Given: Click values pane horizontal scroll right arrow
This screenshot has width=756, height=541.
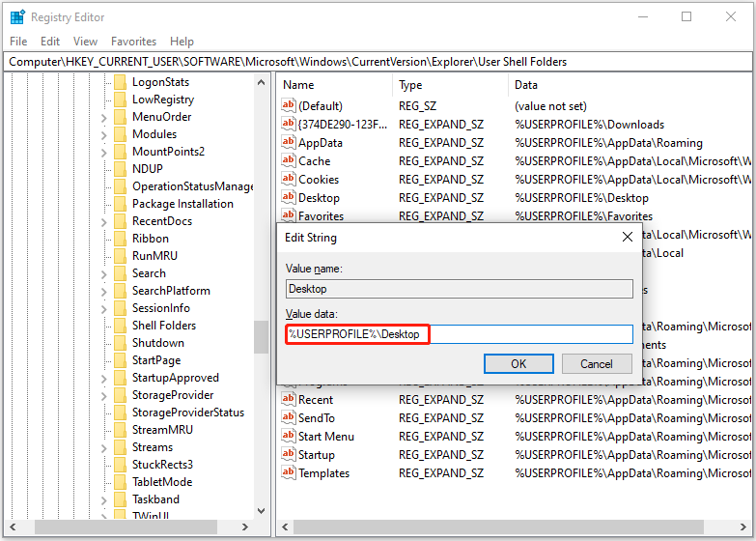Looking at the screenshot, I should point(743,527).
